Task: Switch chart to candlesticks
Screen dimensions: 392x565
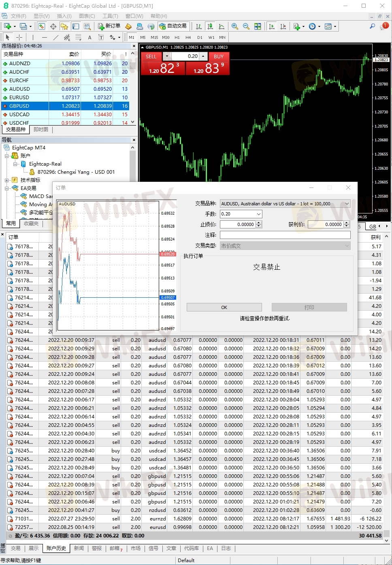Action: [x=210, y=26]
